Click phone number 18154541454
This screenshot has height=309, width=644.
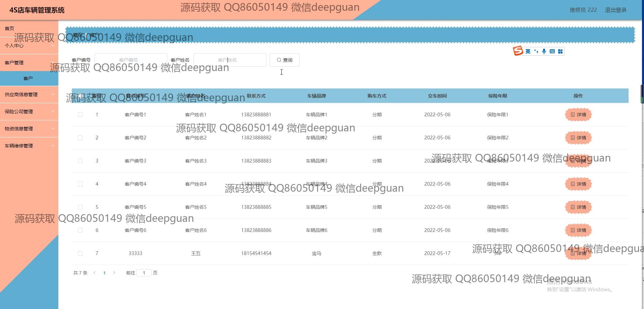[x=256, y=253]
